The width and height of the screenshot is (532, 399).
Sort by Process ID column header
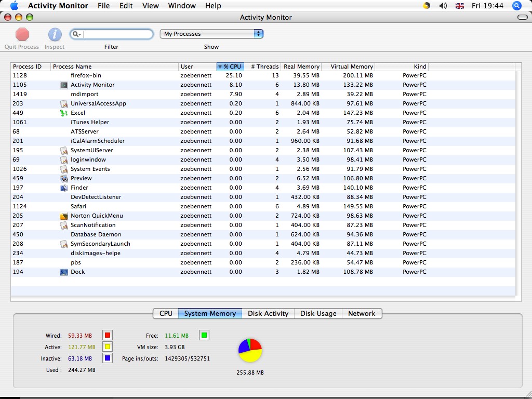tap(31, 66)
